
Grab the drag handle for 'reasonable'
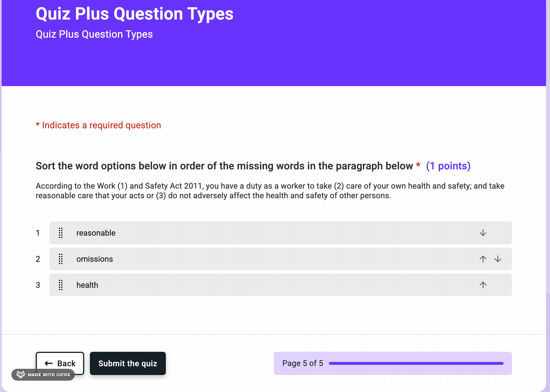click(x=61, y=233)
